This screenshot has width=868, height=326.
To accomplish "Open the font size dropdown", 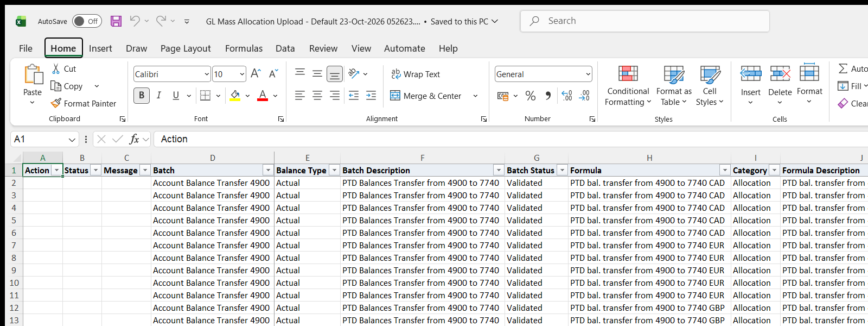I will pos(242,74).
